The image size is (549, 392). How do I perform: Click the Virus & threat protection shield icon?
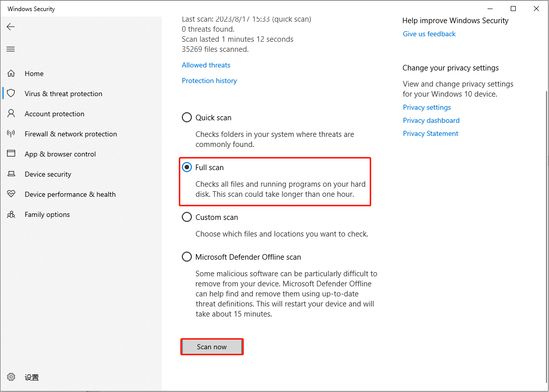point(11,94)
